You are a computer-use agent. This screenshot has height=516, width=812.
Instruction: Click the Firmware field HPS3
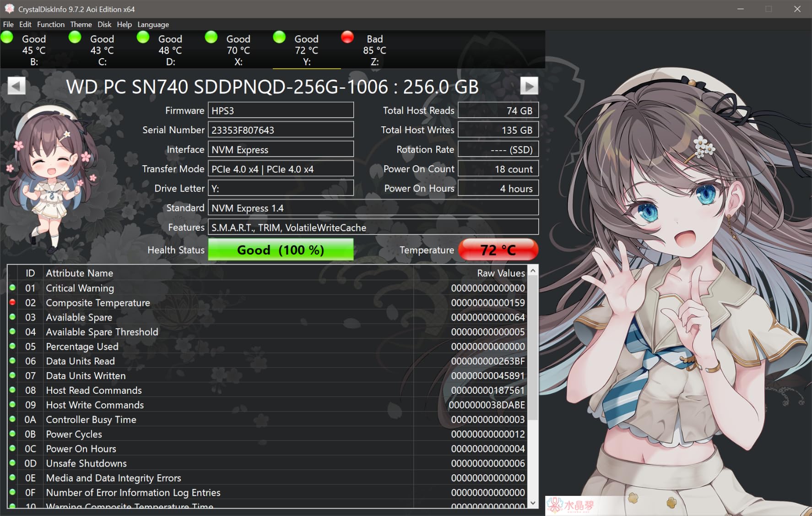click(281, 110)
